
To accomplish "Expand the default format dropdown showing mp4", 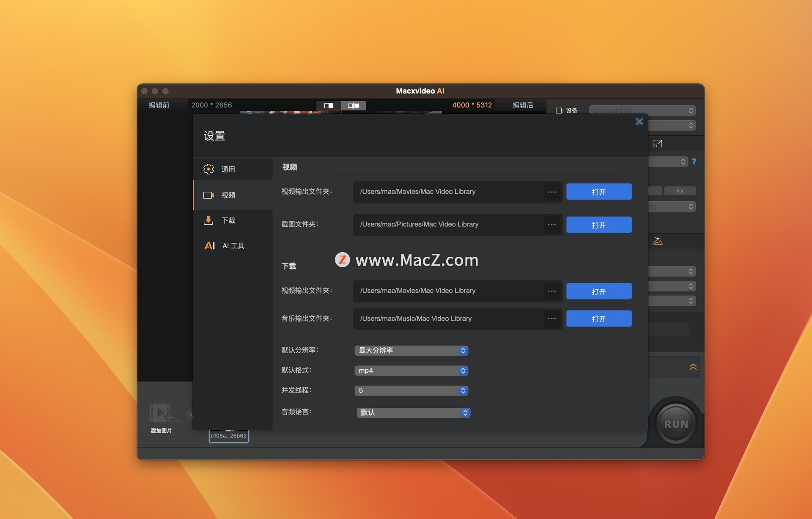I will click(x=411, y=371).
